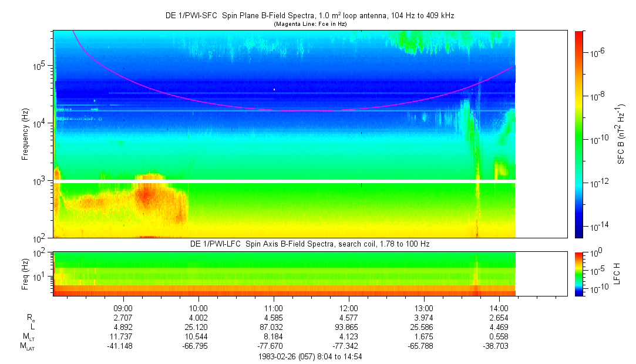Click the DE 1/PWI-LFC search coil title
636x364 pixels.
coord(309,244)
